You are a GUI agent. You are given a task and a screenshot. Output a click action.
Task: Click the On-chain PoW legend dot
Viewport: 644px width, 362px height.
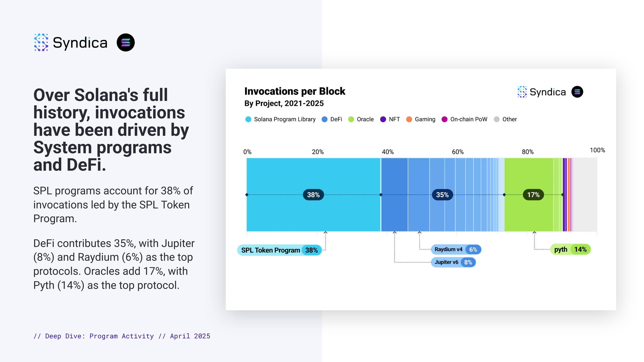point(444,119)
